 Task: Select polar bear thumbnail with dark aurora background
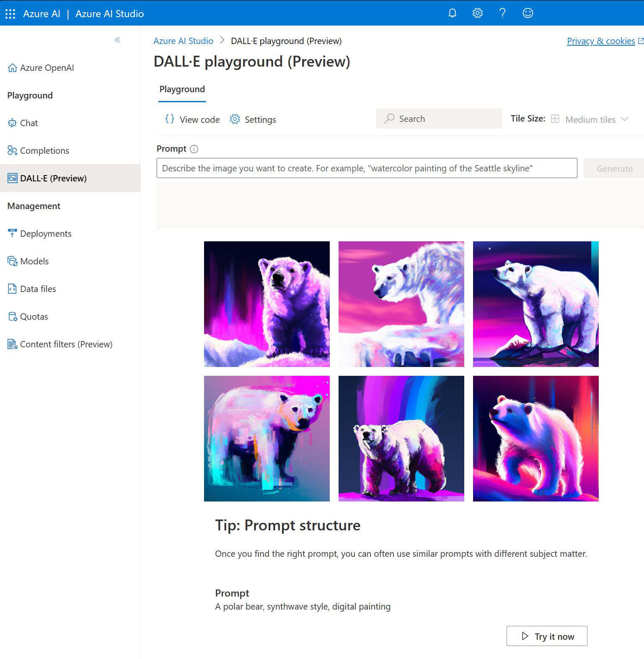(x=267, y=304)
